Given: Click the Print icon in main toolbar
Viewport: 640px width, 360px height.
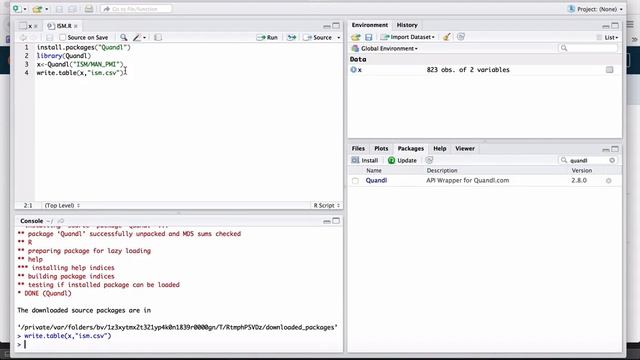Looking at the screenshot, I should 89,9.
